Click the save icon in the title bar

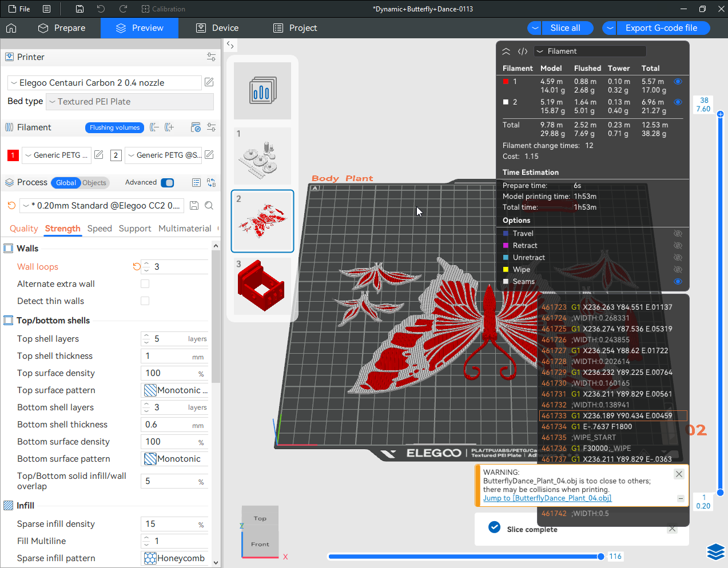[79, 9]
